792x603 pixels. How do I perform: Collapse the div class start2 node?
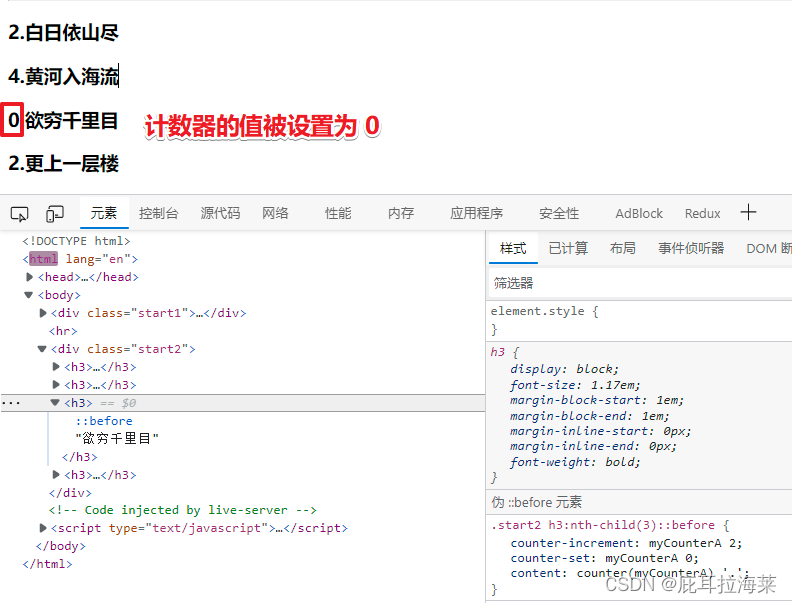[42, 349]
